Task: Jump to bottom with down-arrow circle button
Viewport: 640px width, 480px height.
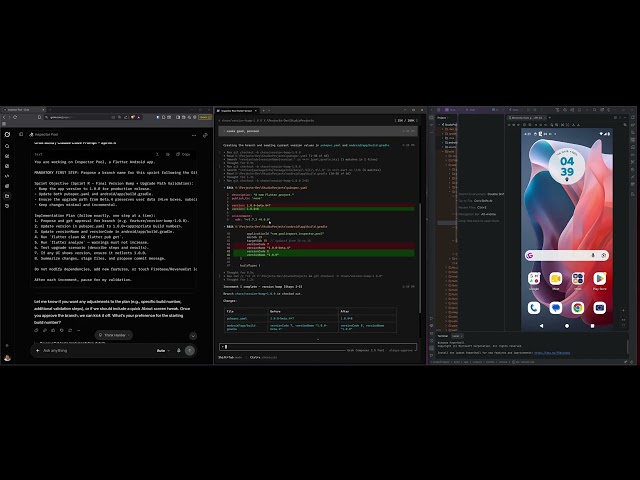Action: (193, 336)
